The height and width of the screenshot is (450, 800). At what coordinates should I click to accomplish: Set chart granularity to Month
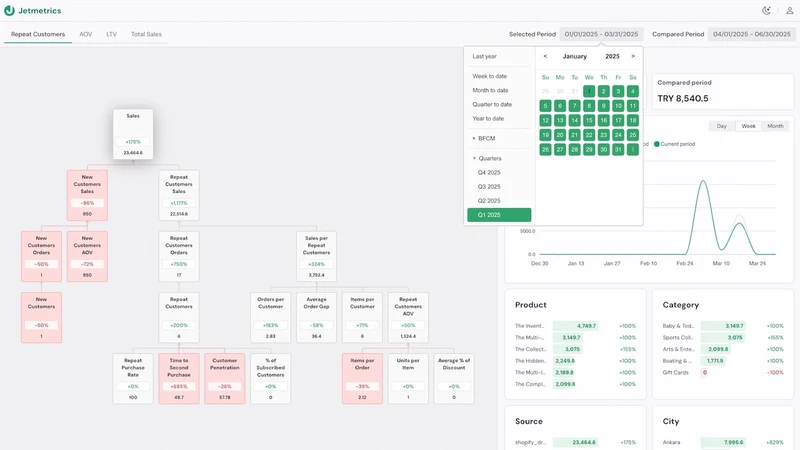pyautogui.click(x=775, y=126)
